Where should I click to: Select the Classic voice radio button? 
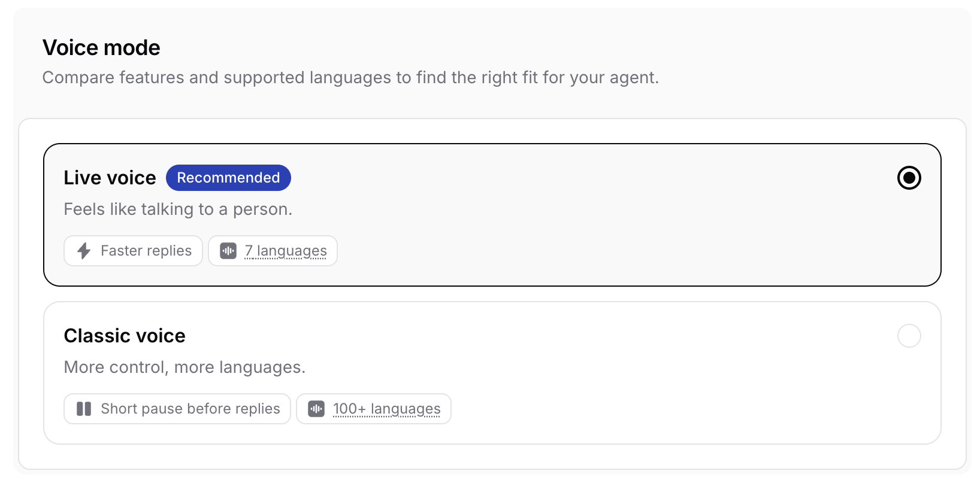pos(909,336)
